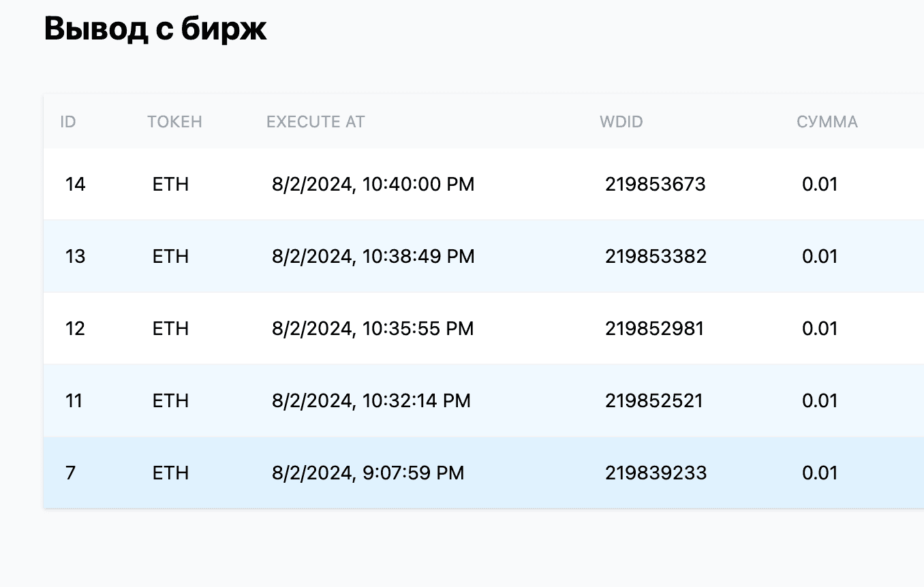The image size is (924, 587).
Task: Click the СУММА value 0.01 in row 13
Action: click(x=820, y=256)
